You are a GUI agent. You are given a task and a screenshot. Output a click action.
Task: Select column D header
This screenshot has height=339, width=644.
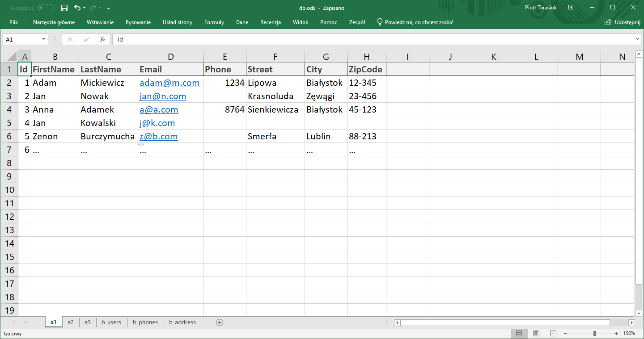click(170, 57)
